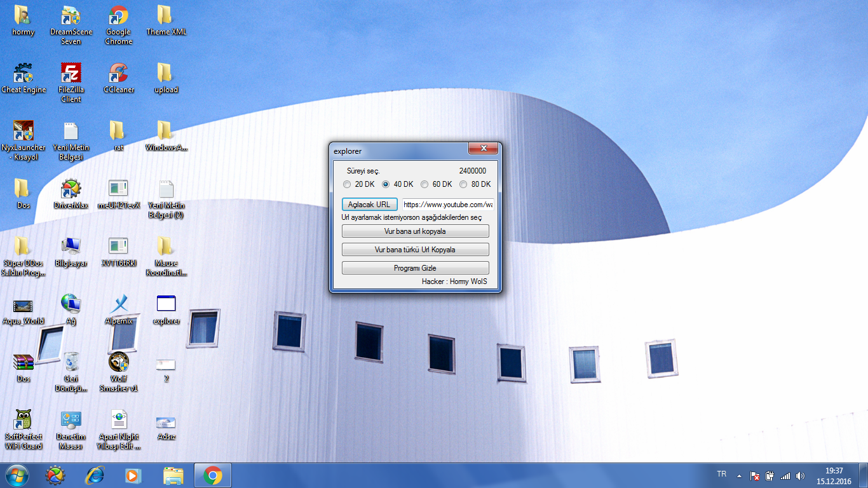Screen dimensions: 868x488
Task: Select the 20 DK duration option
Action: click(x=359, y=184)
